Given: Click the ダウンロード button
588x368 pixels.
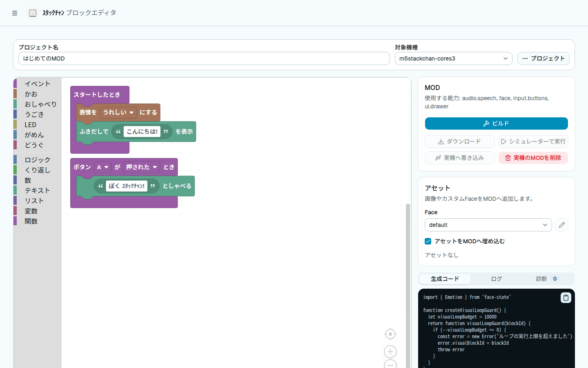Looking at the screenshot, I should [459, 141].
